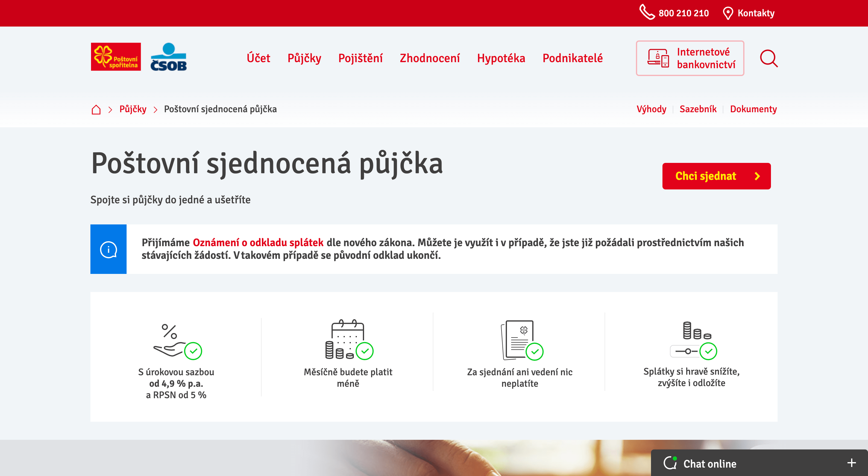Image resolution: width=868 pixels, height=476 pixels.
Task: Click the percent hand interest rate icon
Action: click(177, 341)
